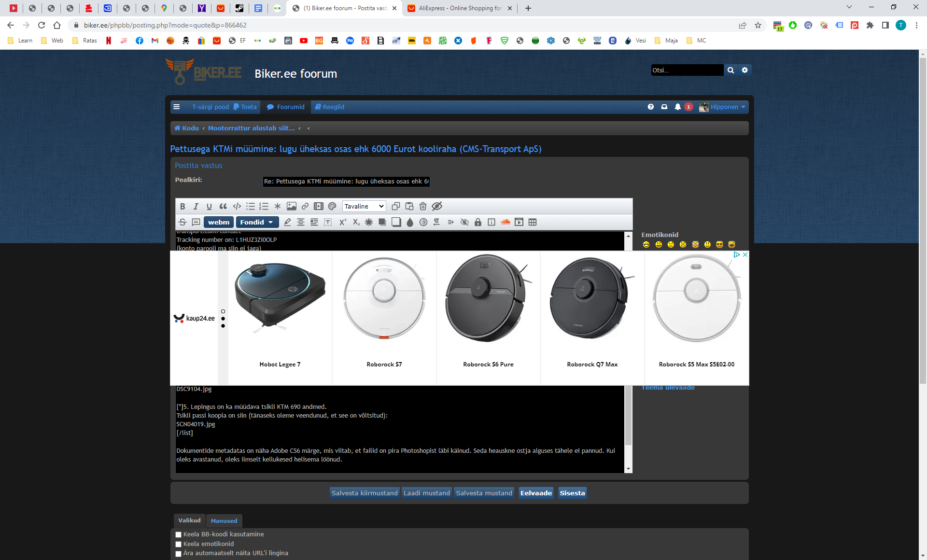The height and width of the screenshot is (560, 927).
Task: Insert a table using grid icon
Action: pyautogui.click(x=533, y=222)
